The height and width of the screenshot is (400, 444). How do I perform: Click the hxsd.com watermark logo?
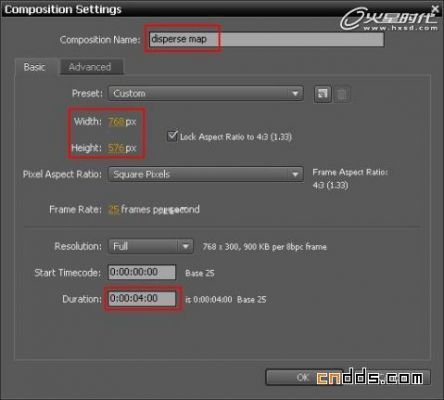point(389,19)
